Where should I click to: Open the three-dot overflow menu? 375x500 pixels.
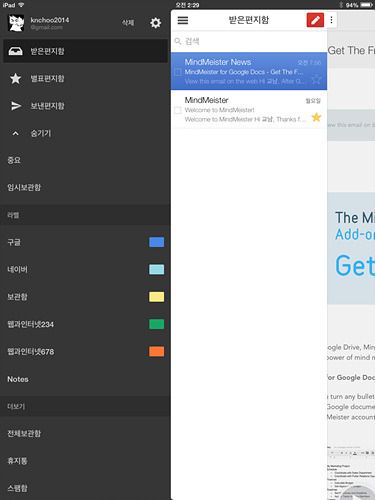click(x=331, y=20)
